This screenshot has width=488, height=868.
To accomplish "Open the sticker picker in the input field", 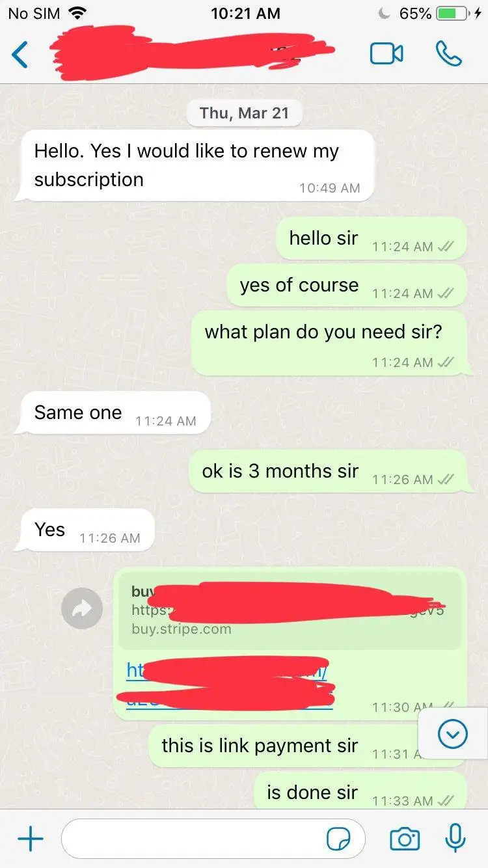I will pyautogui.click(x=338, y=839).
